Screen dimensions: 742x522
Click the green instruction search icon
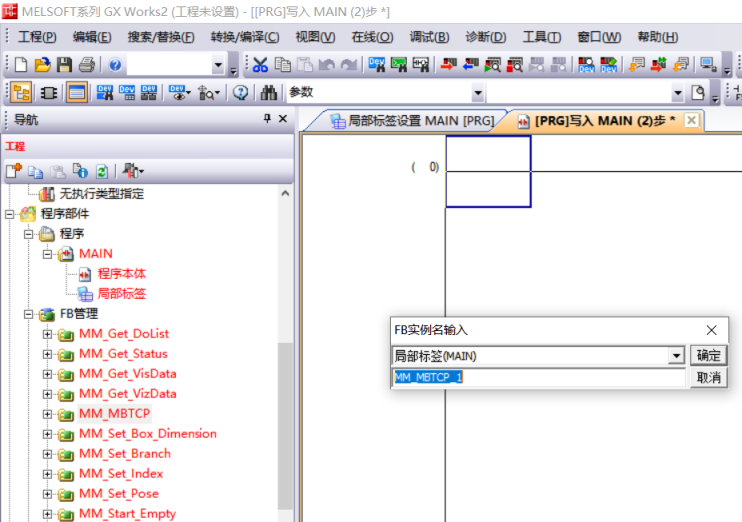click(x=399, y=64)
